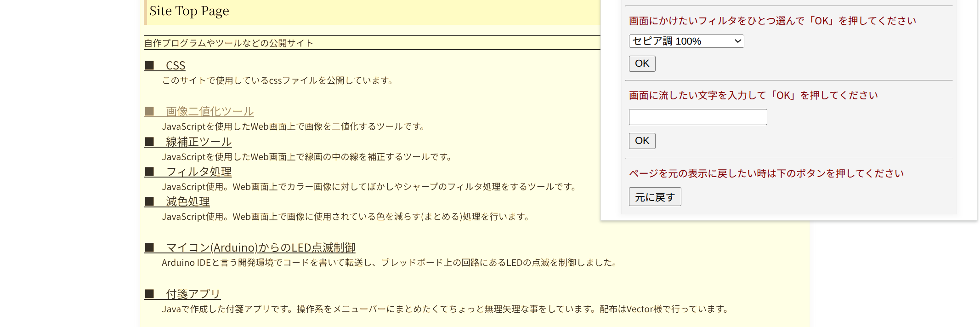Open the セピア調 100% filter dropdown

(x=686, y=41)
